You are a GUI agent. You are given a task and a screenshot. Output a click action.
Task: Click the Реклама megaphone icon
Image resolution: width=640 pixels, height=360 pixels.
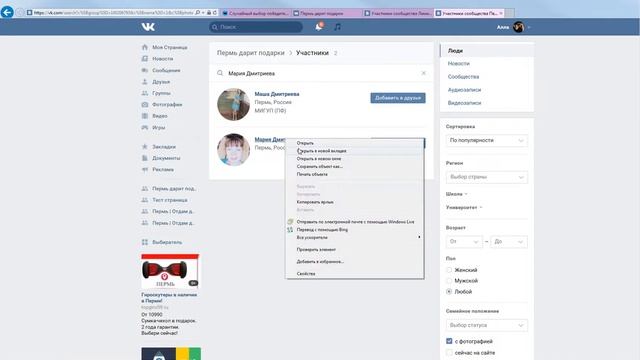(x=144, y=169)
